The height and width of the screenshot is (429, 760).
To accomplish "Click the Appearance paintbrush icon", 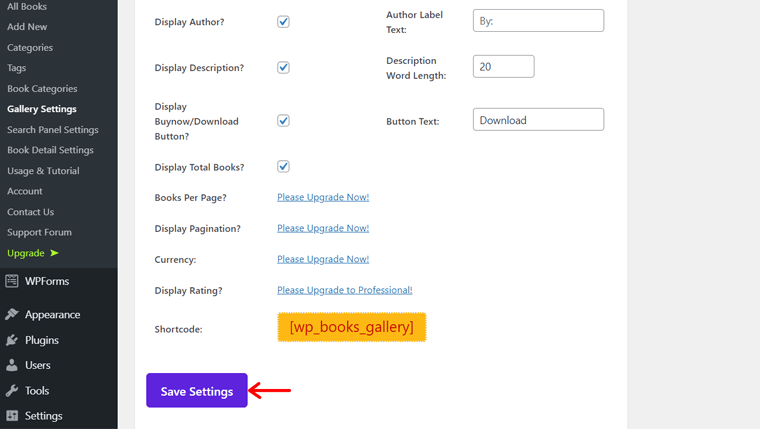I will coord(12,314).
